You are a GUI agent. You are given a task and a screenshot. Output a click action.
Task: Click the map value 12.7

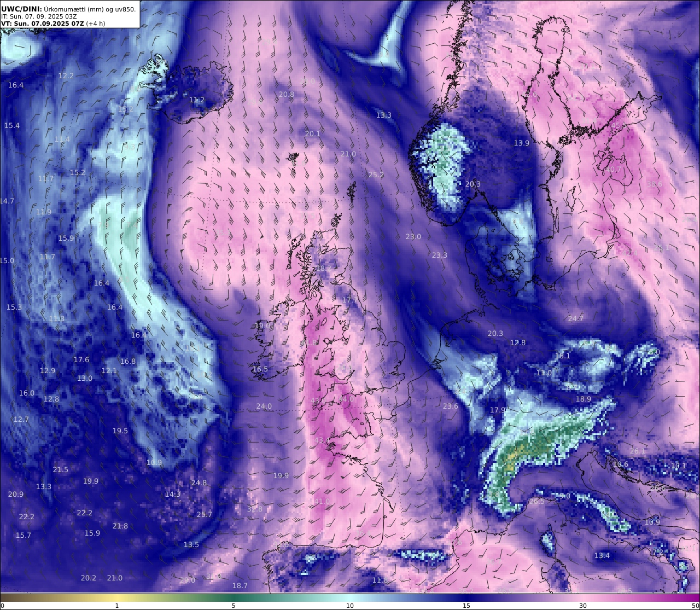(21, 420)
